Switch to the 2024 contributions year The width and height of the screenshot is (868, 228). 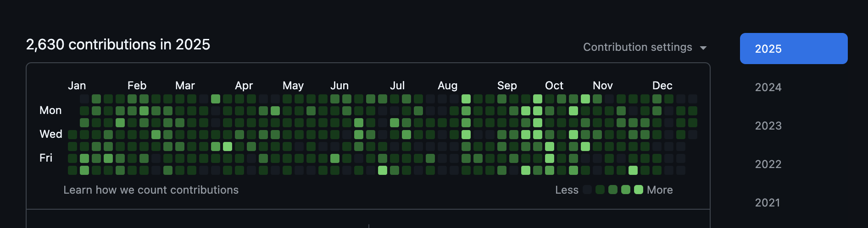(x=768, y=87)
